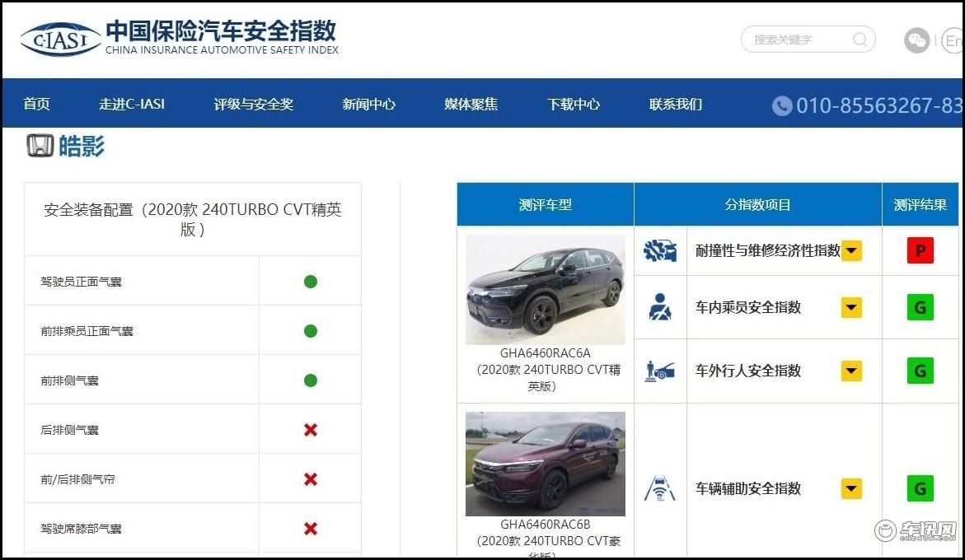
Task: Click the 010-85563267 hotline number
Action: pos(878,105)
